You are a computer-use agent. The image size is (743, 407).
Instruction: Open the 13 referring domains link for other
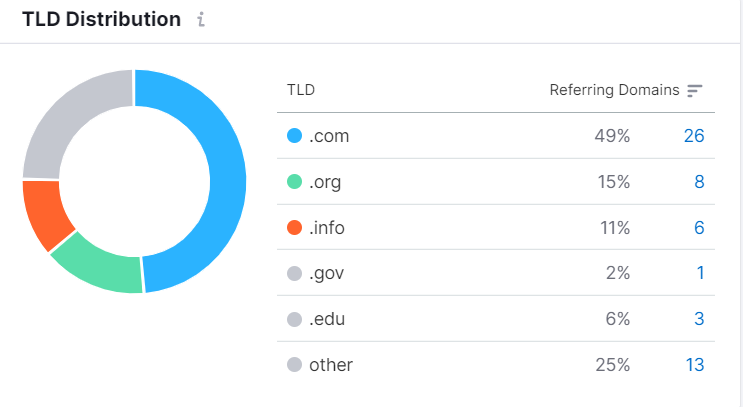pyautogui.click(x=695, y=365)
